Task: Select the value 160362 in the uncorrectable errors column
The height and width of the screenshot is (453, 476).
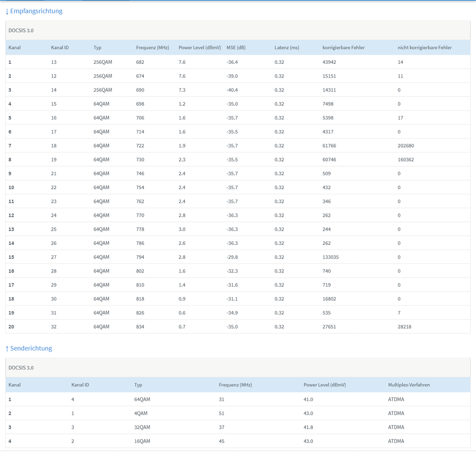Action: pos(405,160)
